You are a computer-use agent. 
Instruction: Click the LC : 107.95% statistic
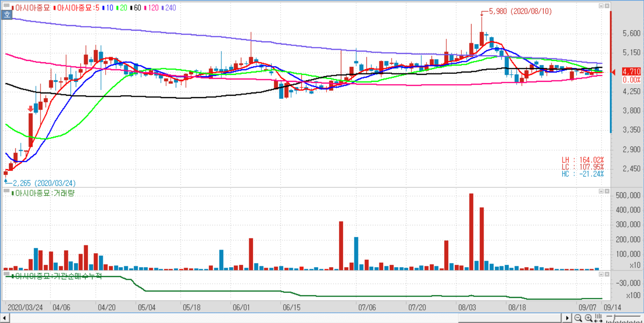(583, 167)
